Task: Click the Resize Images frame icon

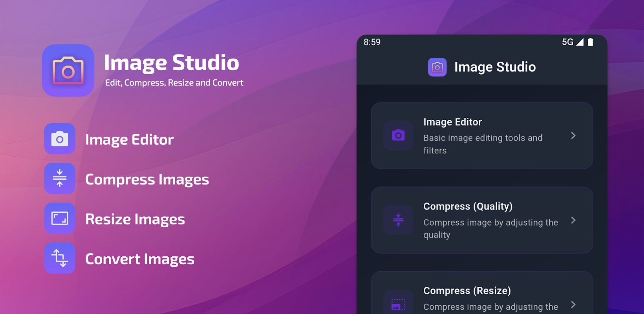Action: pos(60,218)
